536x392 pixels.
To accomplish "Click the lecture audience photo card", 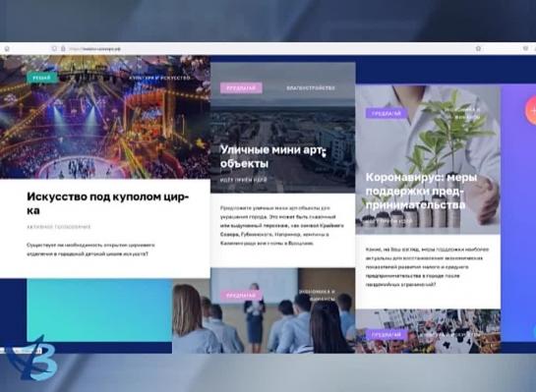I will pyautogui.click(x=264, y=310).
